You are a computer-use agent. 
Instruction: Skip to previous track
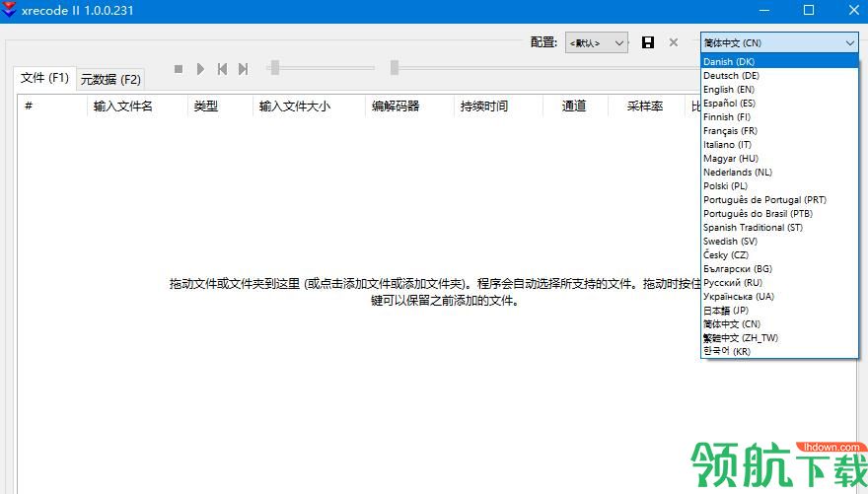pyautogui.click(x=222, y=69)
